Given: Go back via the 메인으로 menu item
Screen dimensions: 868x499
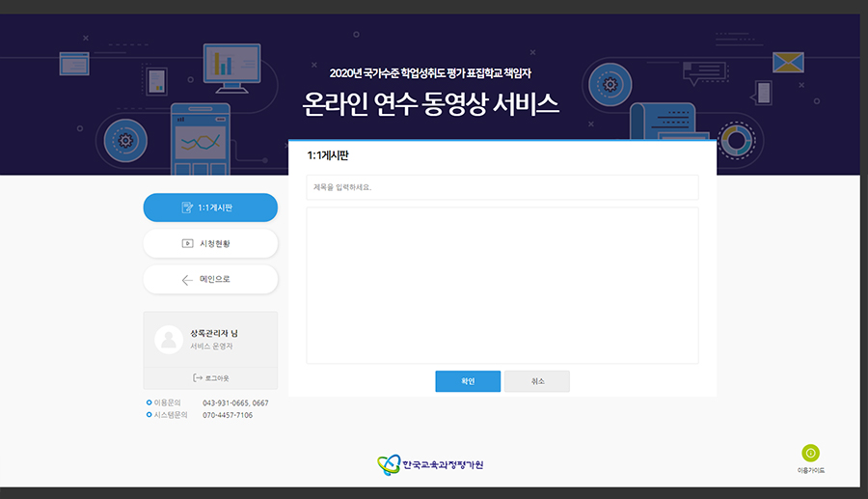Looking at the screenshot, I should tap(210, 279).
